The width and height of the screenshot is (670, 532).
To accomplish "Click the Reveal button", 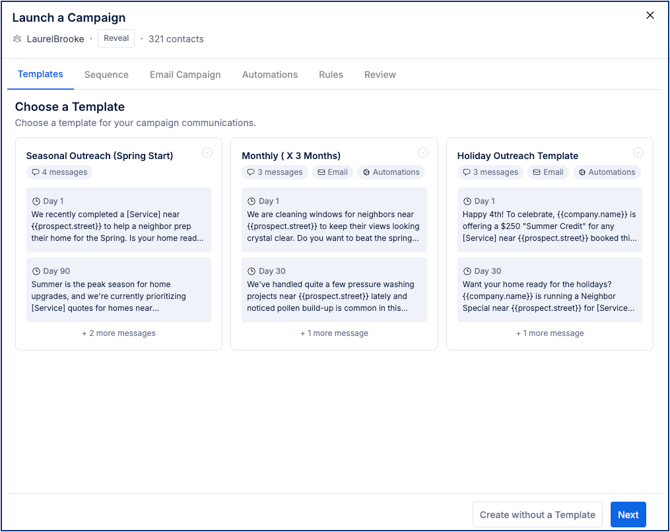I will tap(116, 38).
